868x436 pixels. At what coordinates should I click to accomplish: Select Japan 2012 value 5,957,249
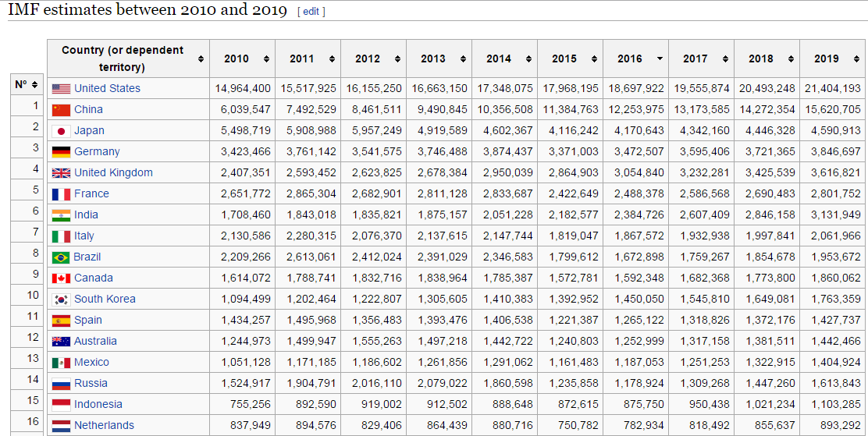pyautogui.click(x=376, y=130)
